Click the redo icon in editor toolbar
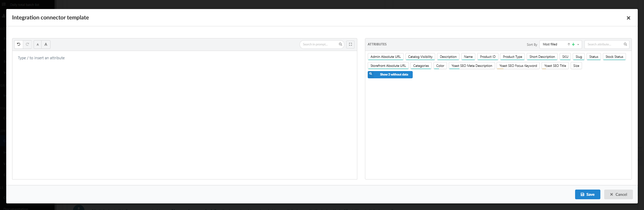Image resolution: width=644 pixels, height=210 pixels. point(27,44)
